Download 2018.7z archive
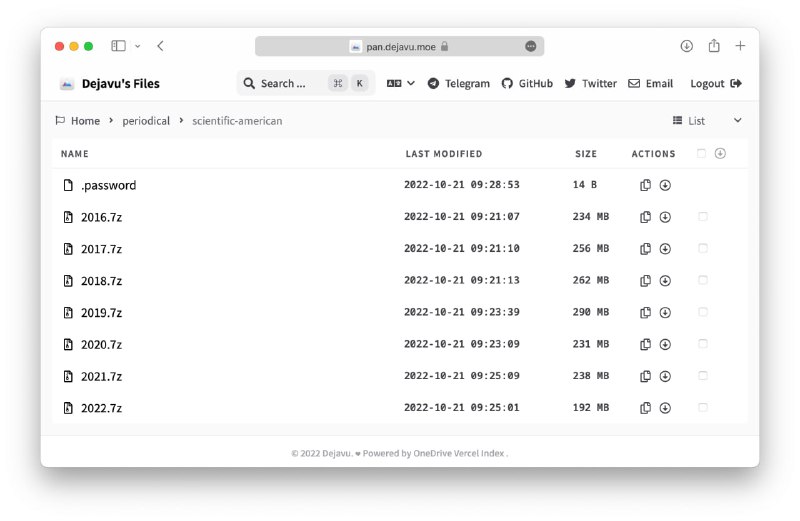This screenshot has height=521, width=800. point(665,281)
